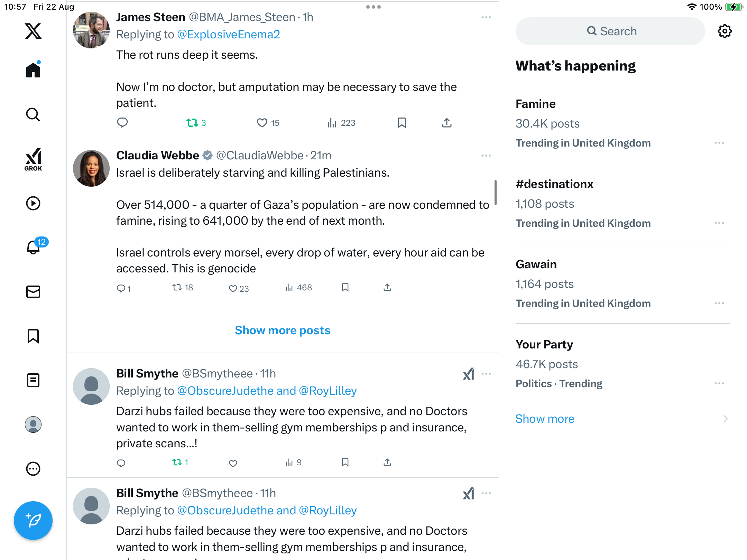Share Claudia Webbe's post
The width and height of the screenshot is (747, 560).
387,288
